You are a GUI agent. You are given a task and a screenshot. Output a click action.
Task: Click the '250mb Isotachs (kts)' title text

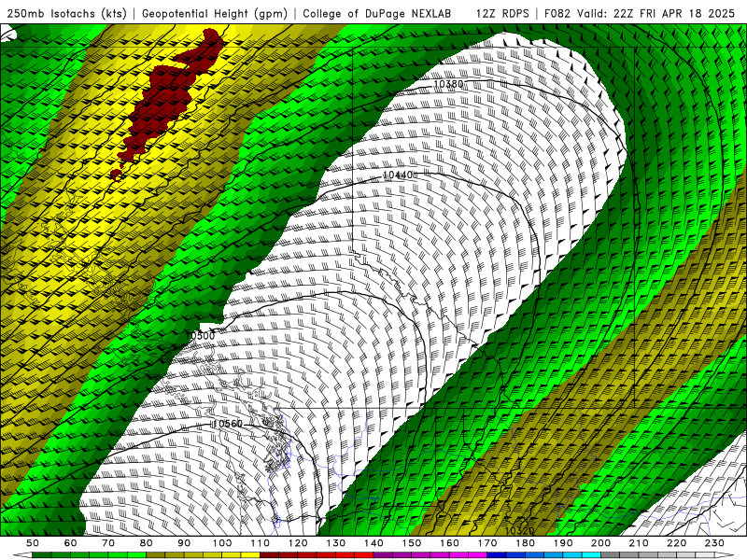66,13
